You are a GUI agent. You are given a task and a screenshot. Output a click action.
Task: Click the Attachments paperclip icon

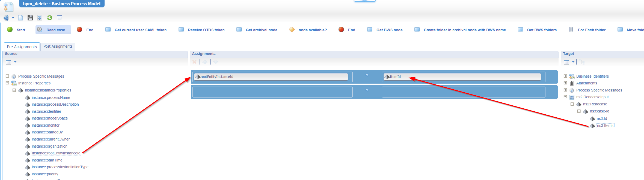(x=572, y=83)
